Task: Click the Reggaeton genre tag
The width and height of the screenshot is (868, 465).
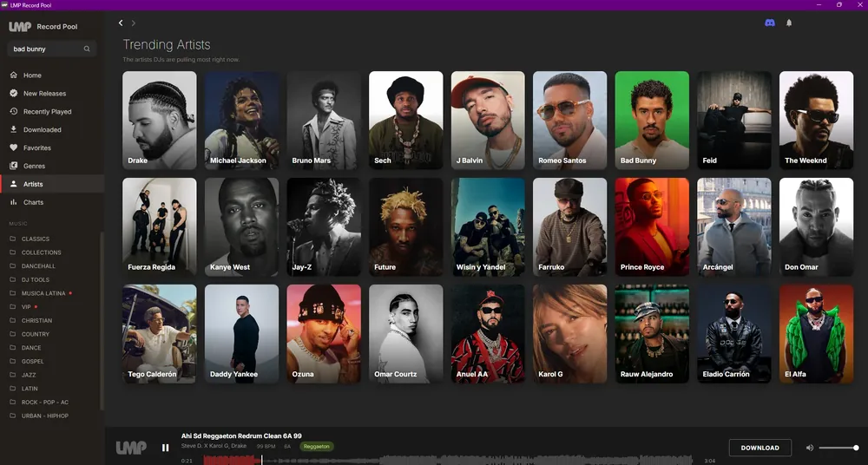Action: [x=317, y=446]
